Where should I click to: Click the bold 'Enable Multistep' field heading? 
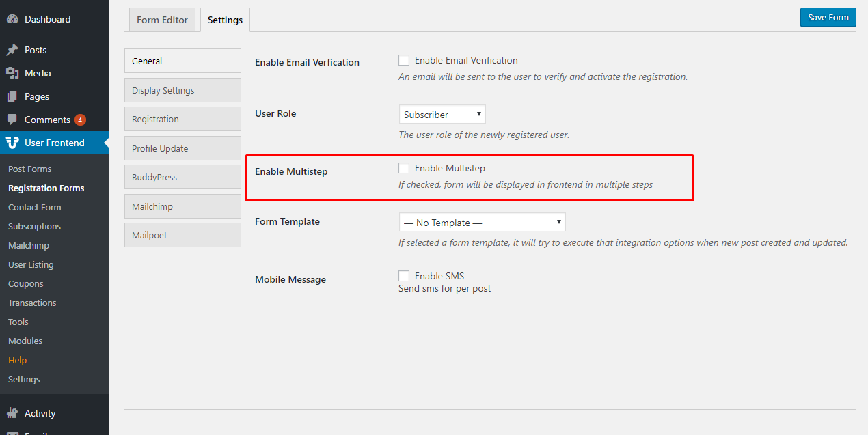[x=291, y=171]
